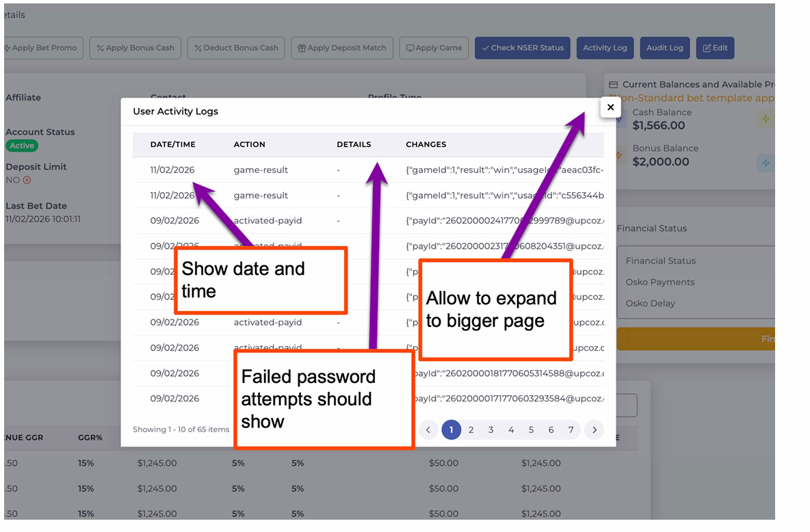Select page 2 in pagination
Image resolution: width=810 pixels, height=532 pixels.
pyautogui.click(x=471, y=429)
